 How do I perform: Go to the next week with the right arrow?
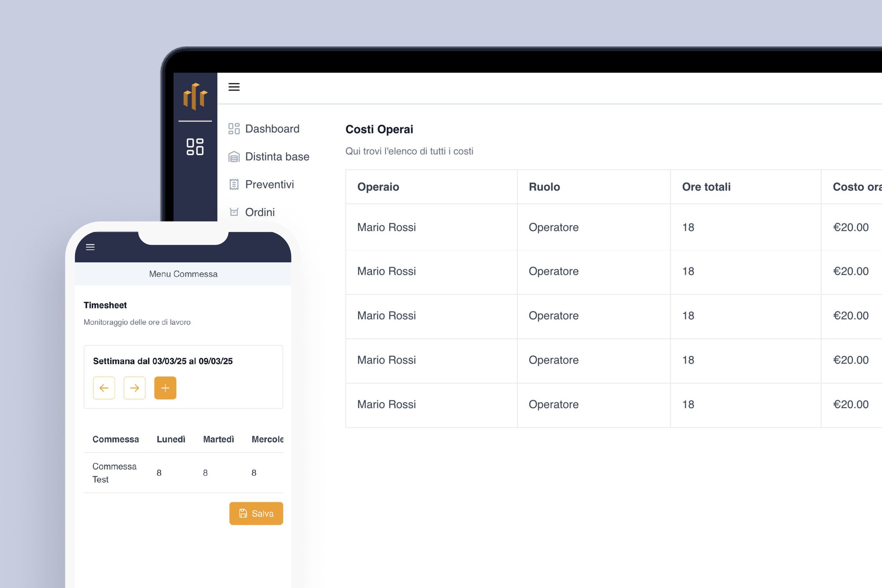[135, 388]
